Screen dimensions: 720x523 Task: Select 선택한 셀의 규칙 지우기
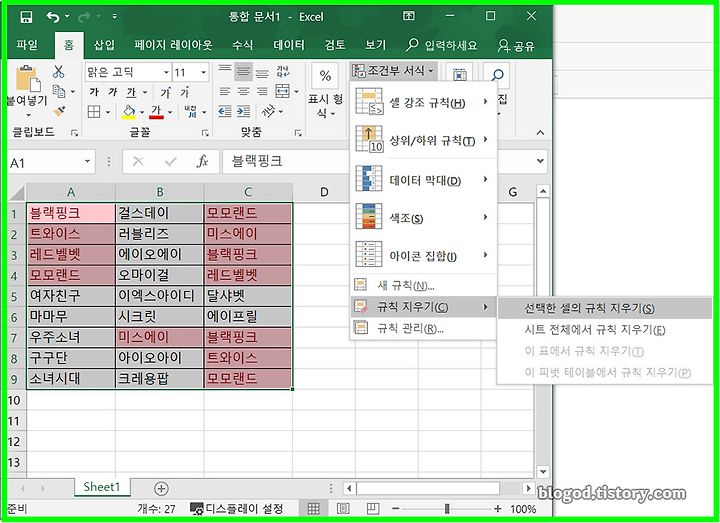(x=605, y=308)
